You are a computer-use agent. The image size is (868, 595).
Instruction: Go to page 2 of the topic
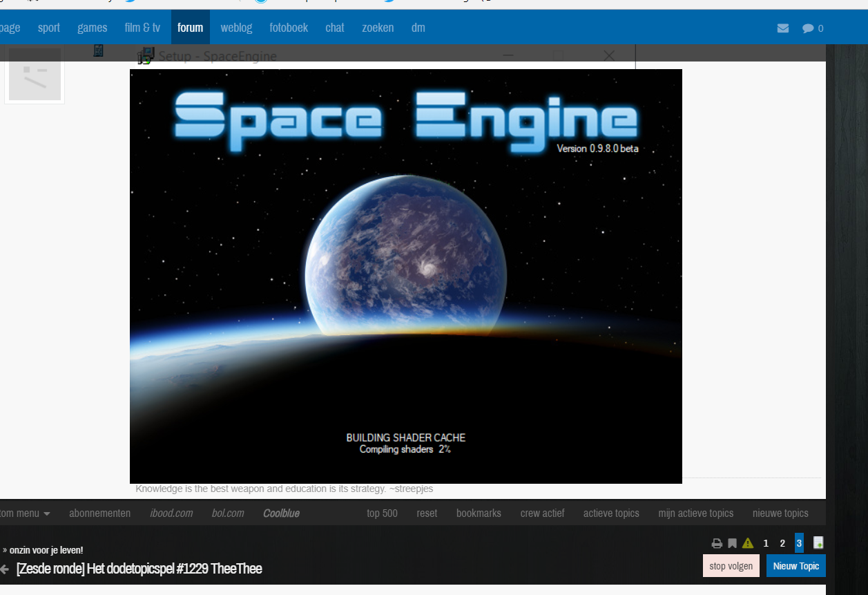tap(782, 543)
